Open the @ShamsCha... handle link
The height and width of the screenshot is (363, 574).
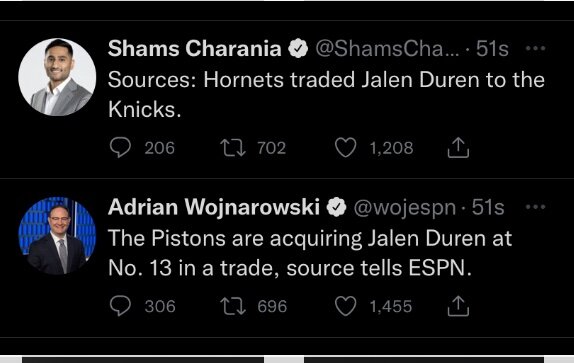click(x=387, y=49)
